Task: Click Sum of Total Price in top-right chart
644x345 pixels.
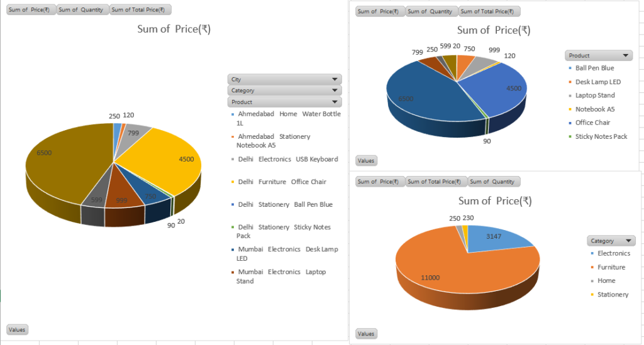Action: pyautogui.click(x=489, y=11)
